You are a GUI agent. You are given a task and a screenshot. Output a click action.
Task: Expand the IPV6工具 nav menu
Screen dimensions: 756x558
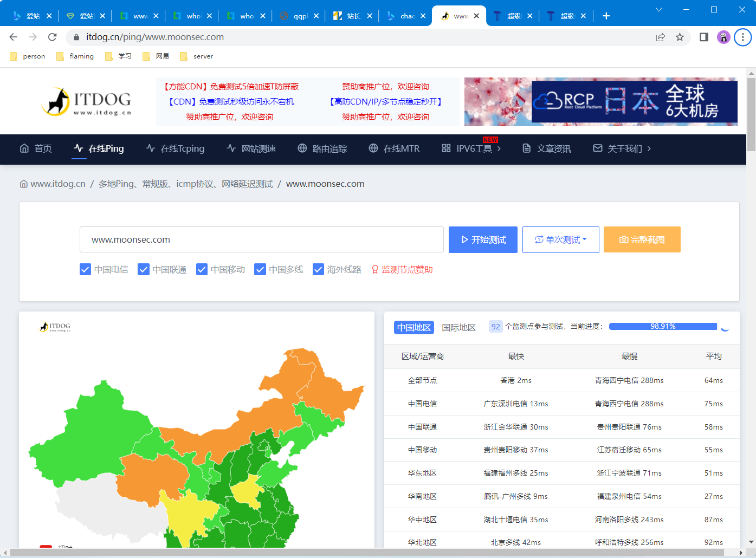[x=471, y=148]
